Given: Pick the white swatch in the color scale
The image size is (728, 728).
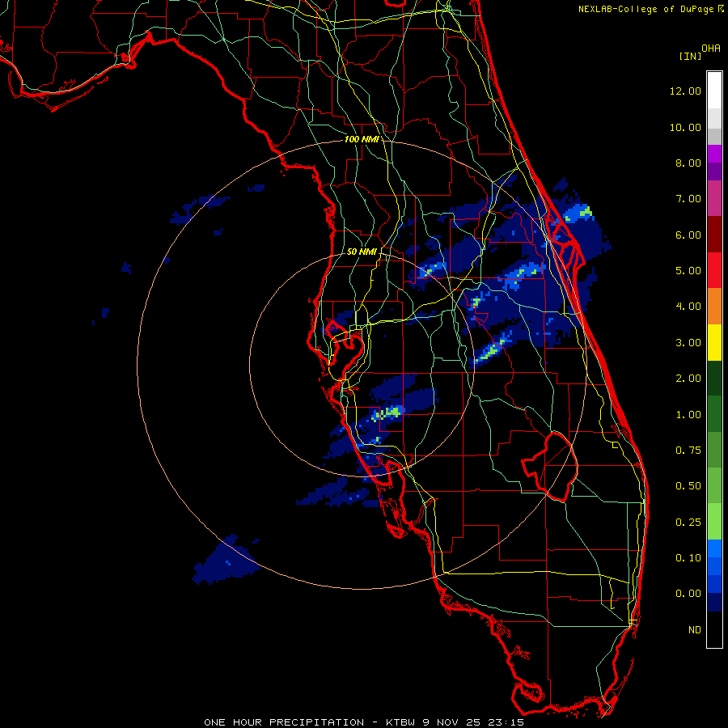Looking at the screenshot, I should tap(714, 91).
